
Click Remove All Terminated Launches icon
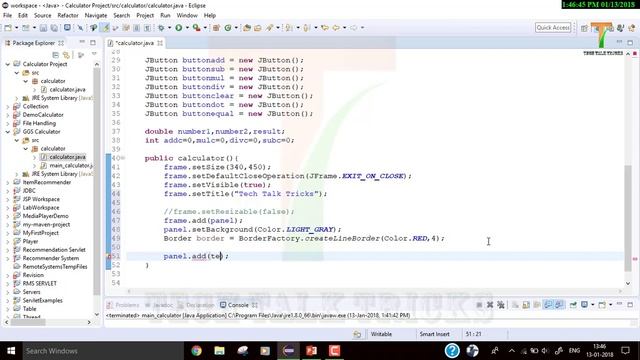point(500,305)
